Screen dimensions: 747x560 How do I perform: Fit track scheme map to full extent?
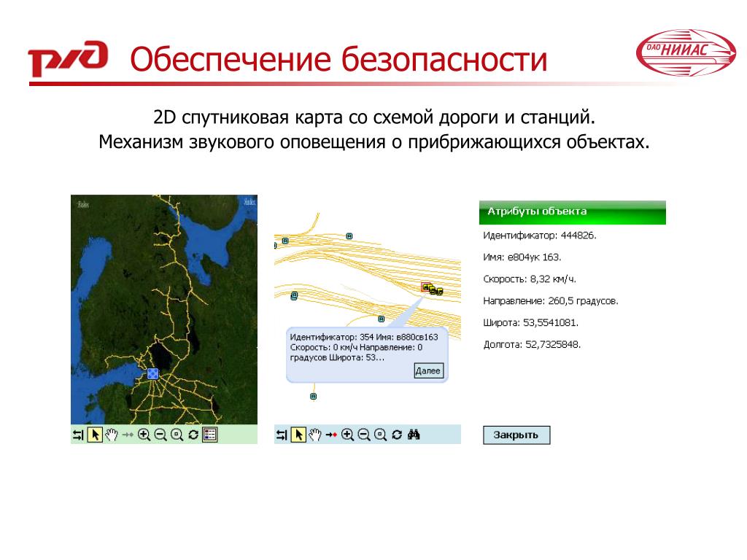point(380,435)
